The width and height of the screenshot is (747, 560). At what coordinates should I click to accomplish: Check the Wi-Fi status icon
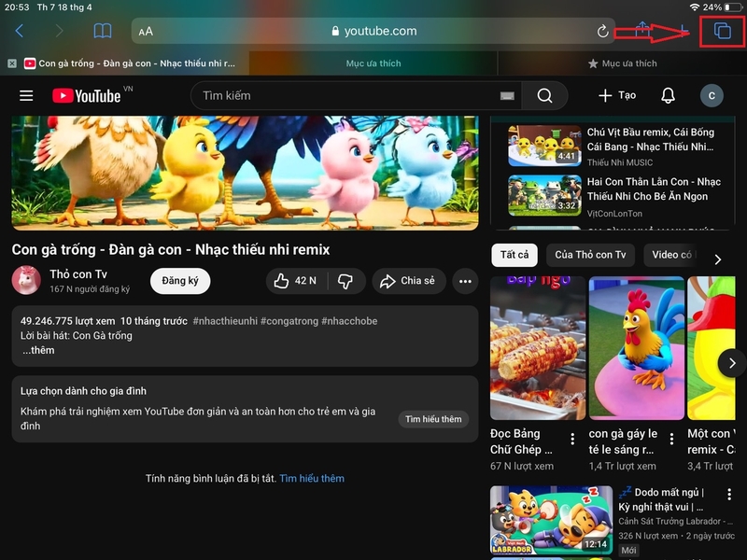(x=694, y=7)
